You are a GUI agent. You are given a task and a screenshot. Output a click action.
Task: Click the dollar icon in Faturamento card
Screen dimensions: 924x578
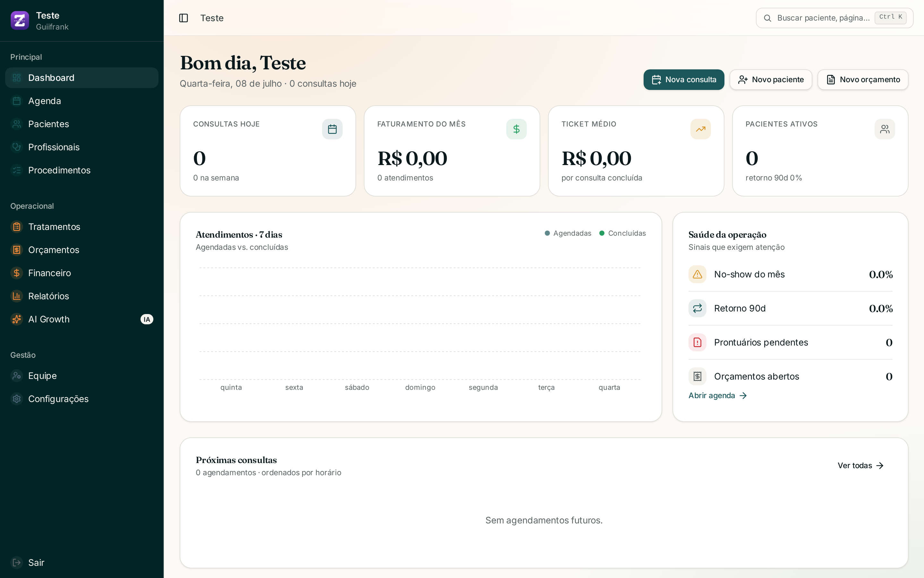(x=516, y=129)
